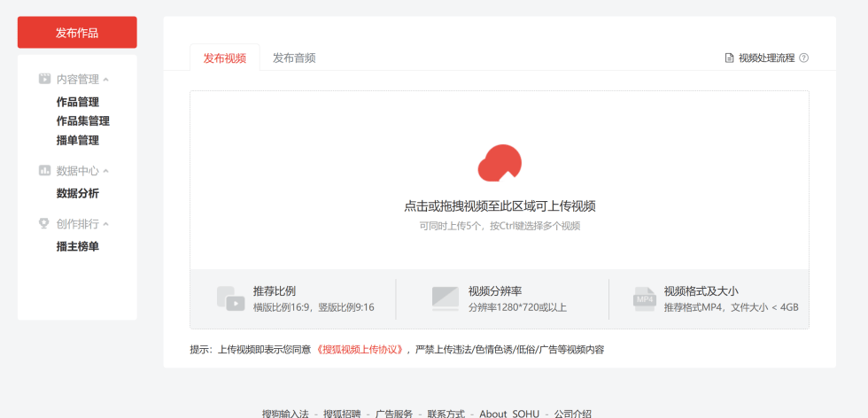This screenshot has width=868, height=418.
Task: Click the recommended aspect ratio icon
Action: 230,298
